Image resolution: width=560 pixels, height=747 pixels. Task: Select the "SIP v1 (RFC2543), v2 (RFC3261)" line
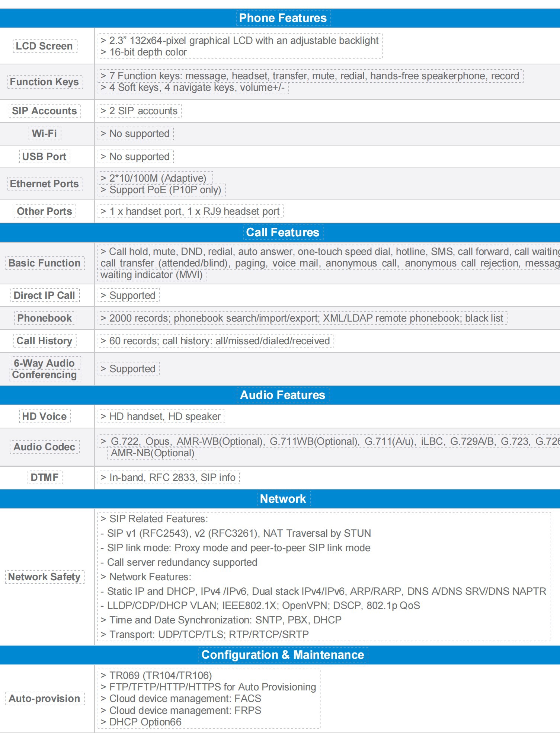(236, 533)
